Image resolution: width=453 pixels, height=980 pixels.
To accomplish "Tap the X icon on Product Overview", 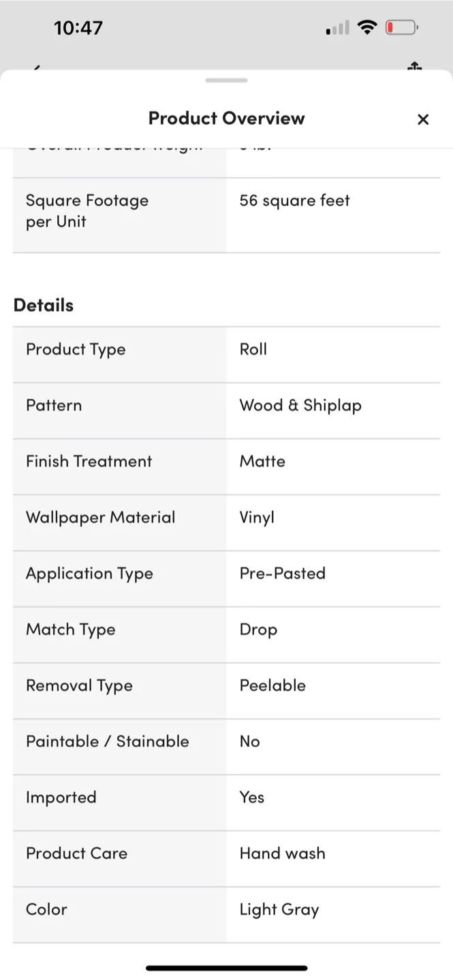I will click(x=423, y=119).
